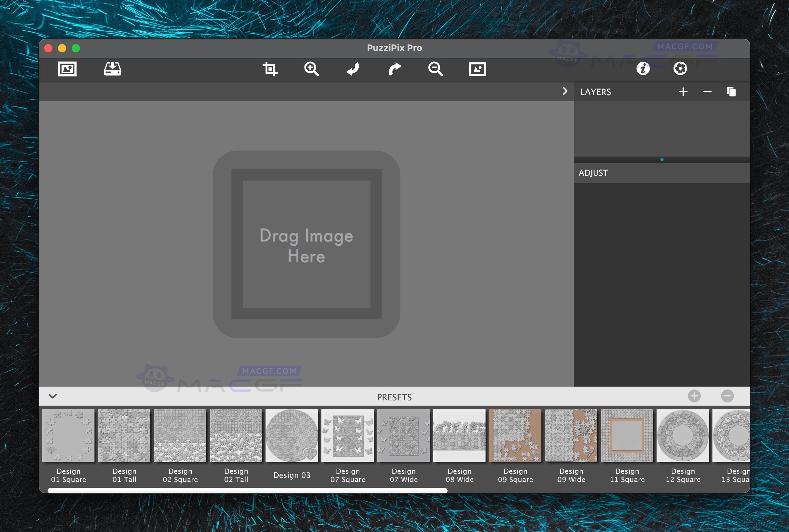Click the undo arrow icon
The image size is (789, 532).
point(353,69)
